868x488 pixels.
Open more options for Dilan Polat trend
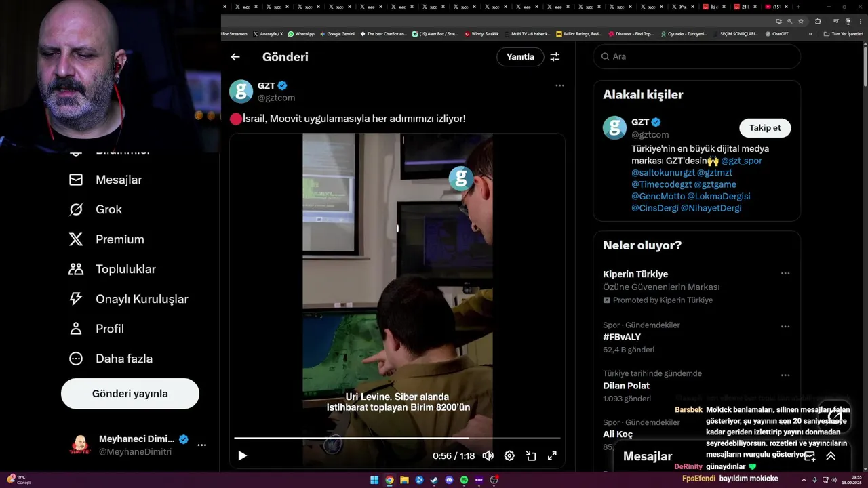click(785, 375)
